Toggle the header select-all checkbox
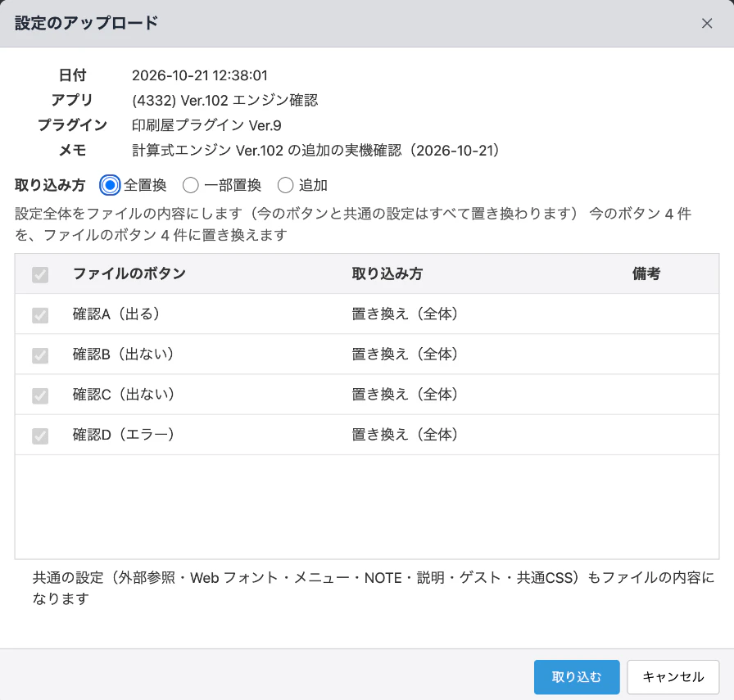Screen dimensions: 734x700 click(40, 274)
